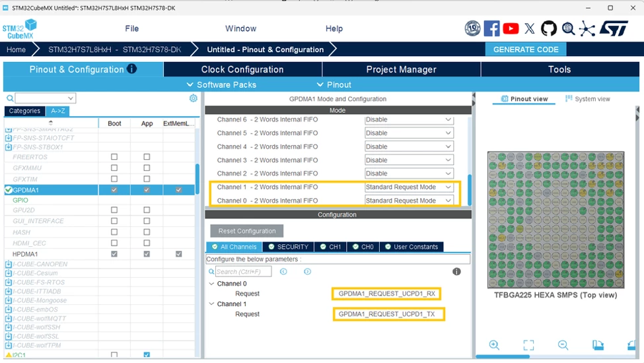The height and width of the screenshot is (363, 644).
Task: Switch to Clock Configuration tab
Action: click(242, 69)
